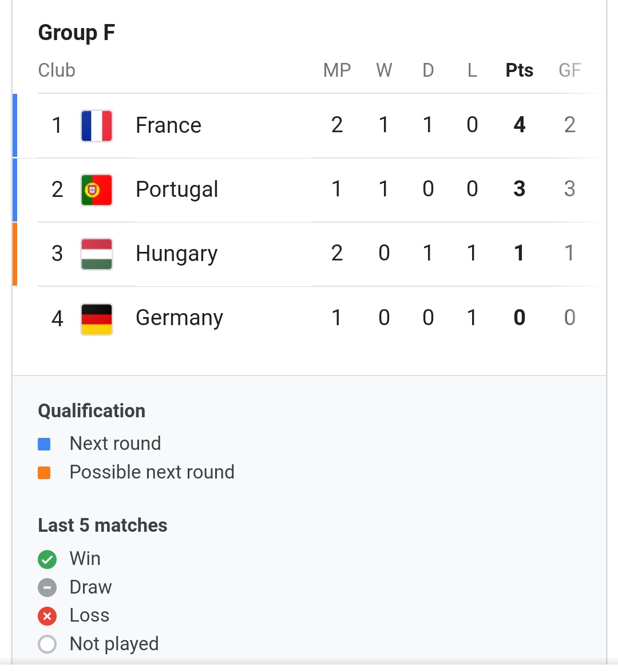This screenshot has height=672, width=618.
Task: Open the Portugal team link
Action: click(x=177, y=189)
